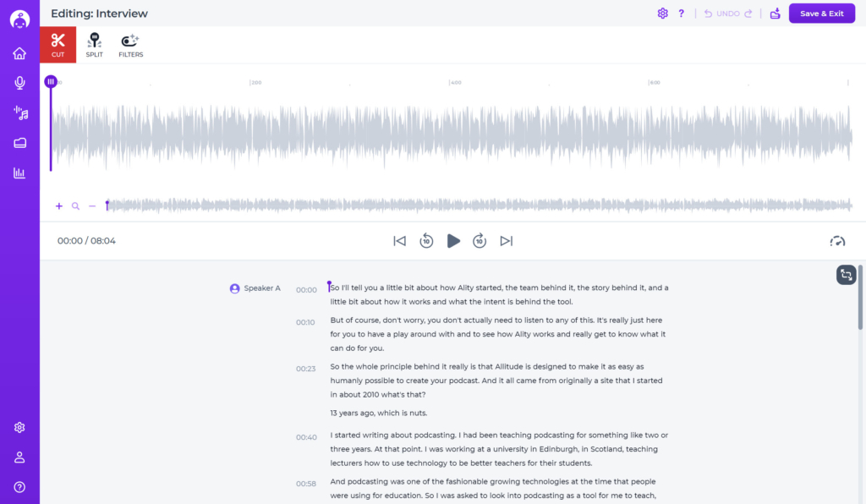
Task: Click the 00:00 / 08:04 time display
Action: 87,241
